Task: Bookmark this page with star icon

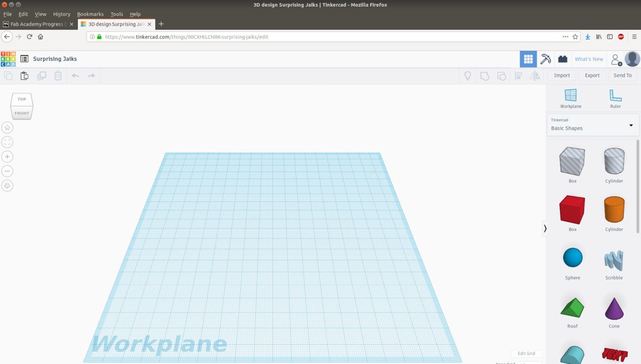Action: 575,37
